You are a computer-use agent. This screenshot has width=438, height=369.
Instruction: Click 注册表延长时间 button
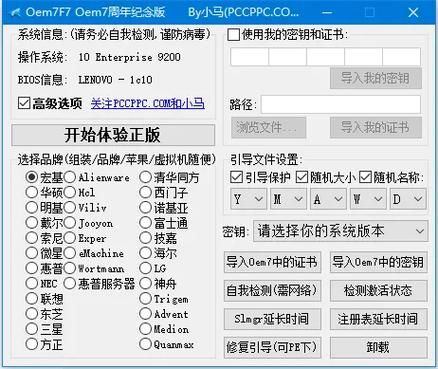379,319
